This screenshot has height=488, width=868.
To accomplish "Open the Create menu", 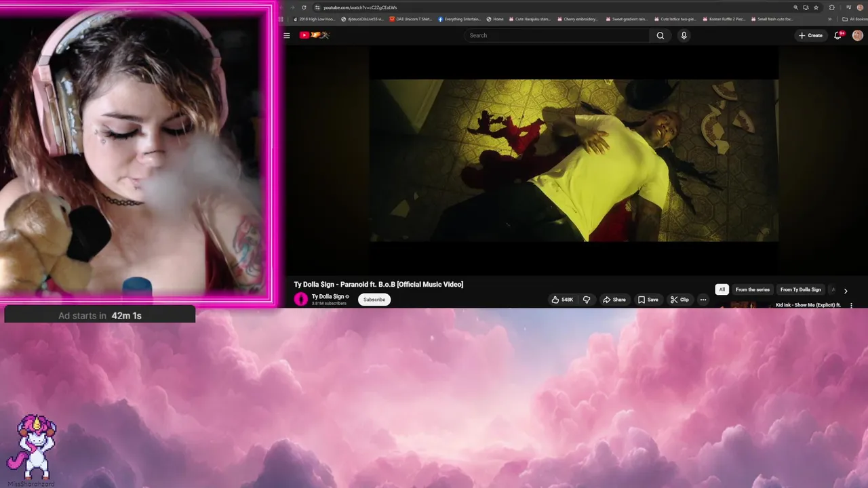I will (810, 35).
